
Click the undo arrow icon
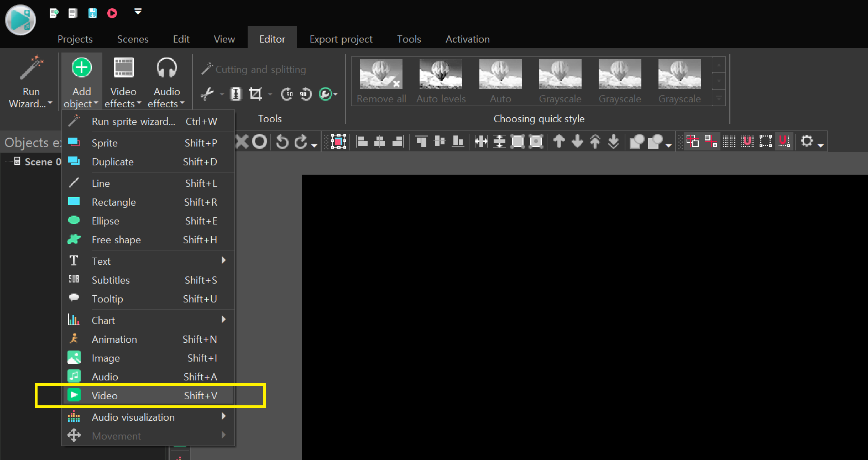282,142
